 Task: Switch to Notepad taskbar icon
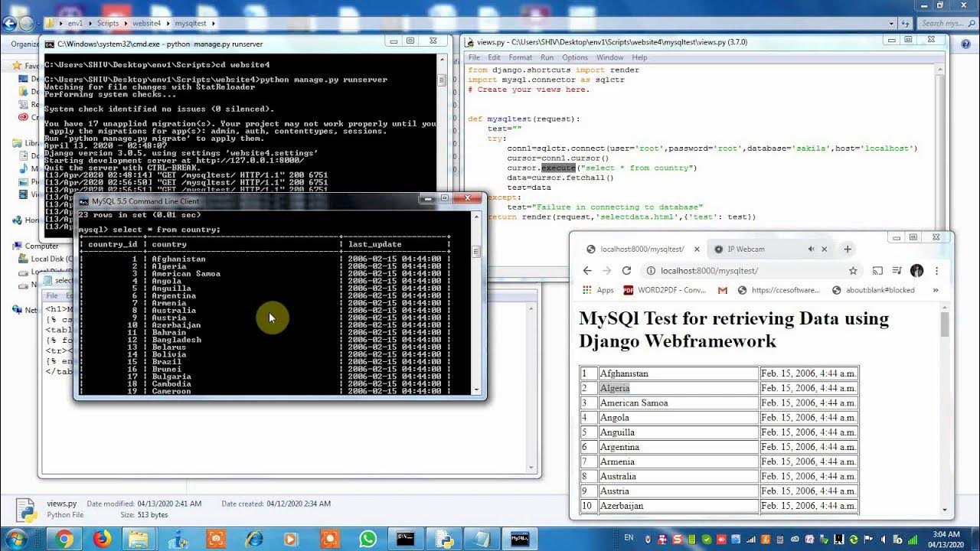pyautogui.click(x=482, y=539)
